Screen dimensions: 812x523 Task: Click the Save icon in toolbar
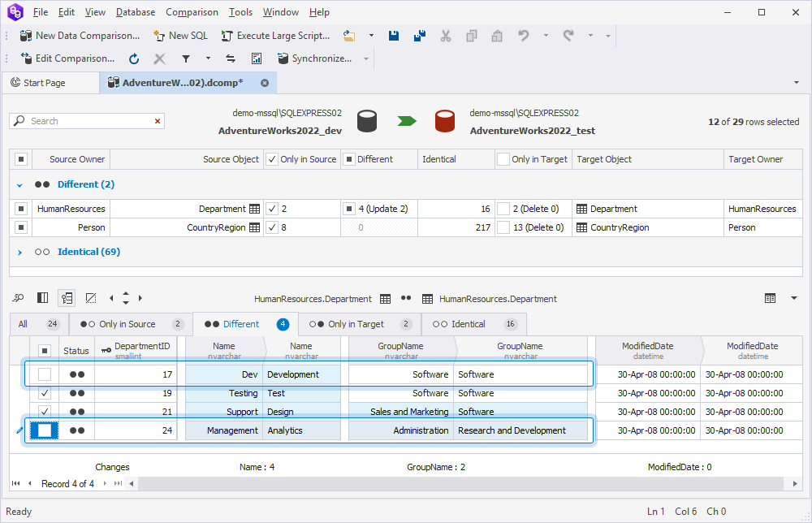click(x=394, y=36)
